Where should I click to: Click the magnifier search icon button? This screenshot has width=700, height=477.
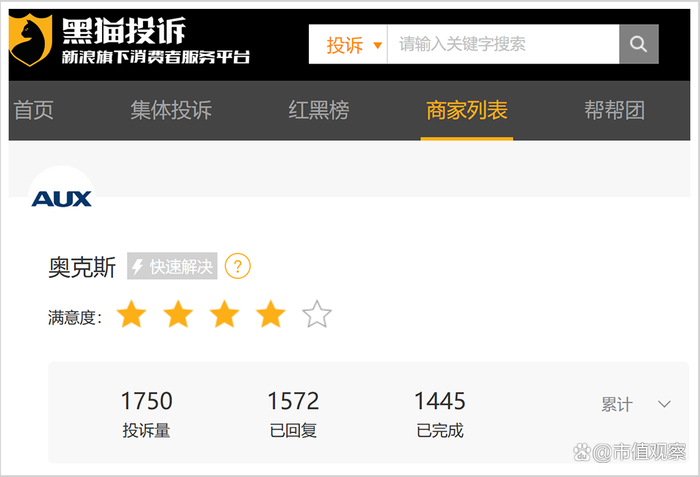coord(638,44)
